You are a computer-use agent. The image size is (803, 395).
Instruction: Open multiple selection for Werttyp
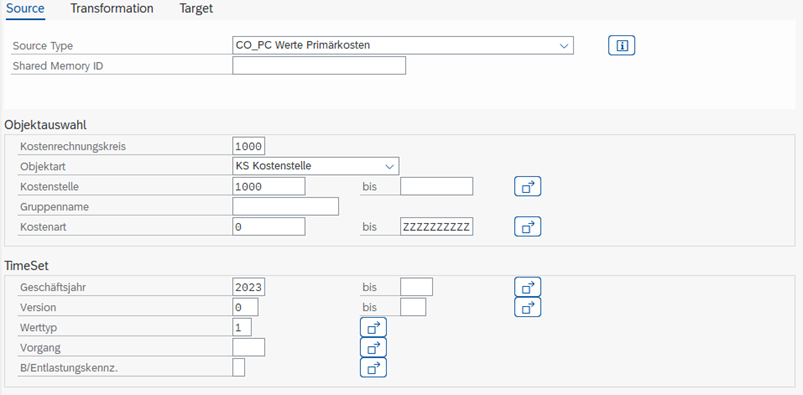click(x=373, y=327)
